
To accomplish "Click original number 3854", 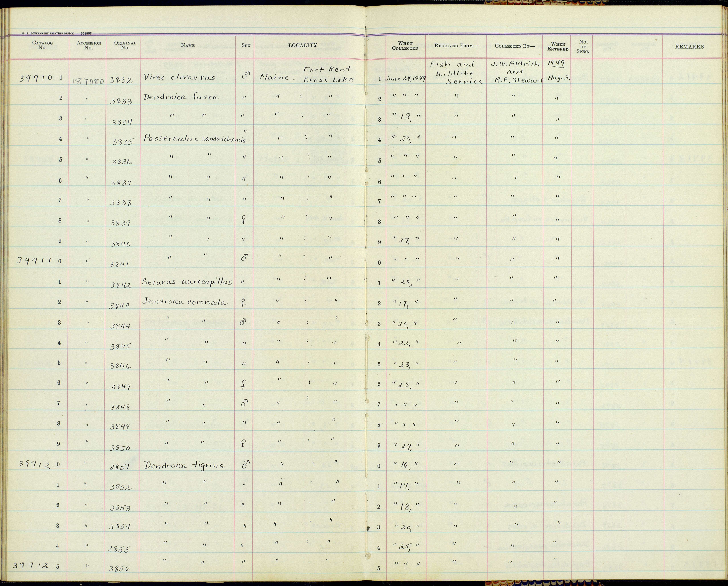I will click(120, 527).
